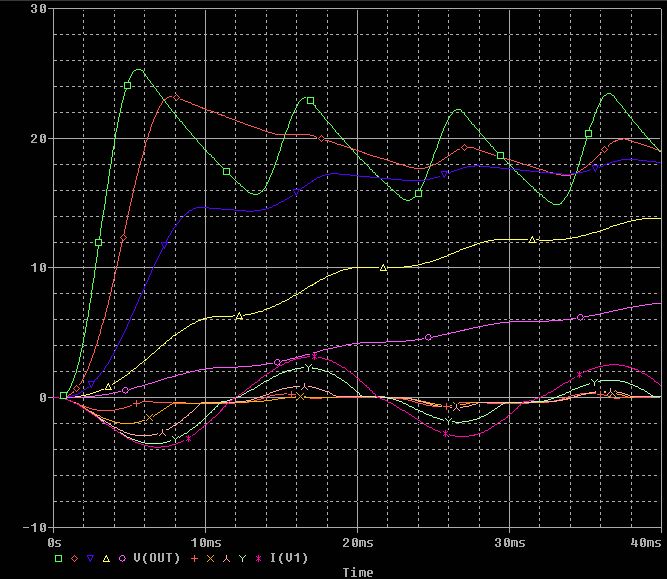Select the green square legend symbol
The width and height of the screenshot is (667, 579).
(x=59, y=559)
